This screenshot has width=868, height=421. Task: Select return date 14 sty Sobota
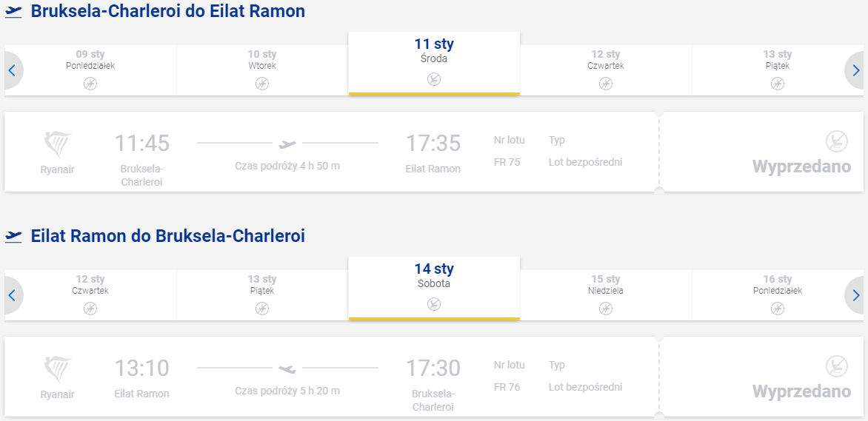pos(434,289)
